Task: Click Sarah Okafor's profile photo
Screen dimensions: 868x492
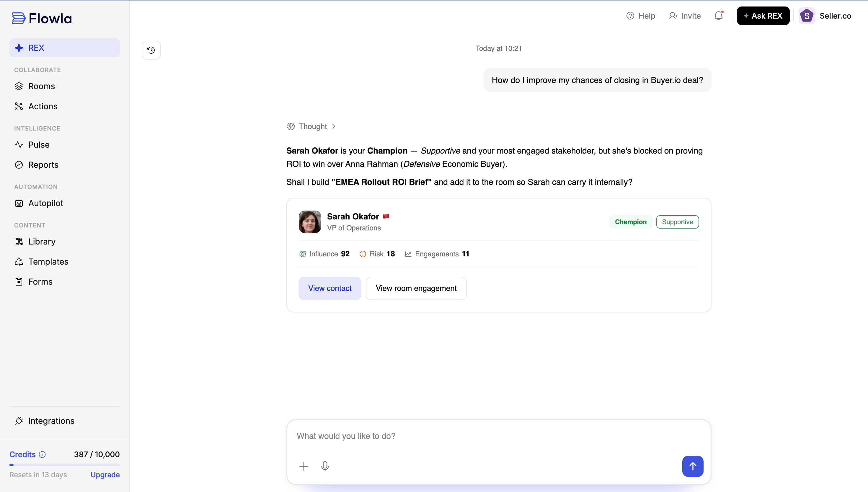Action: coord(310,222)
